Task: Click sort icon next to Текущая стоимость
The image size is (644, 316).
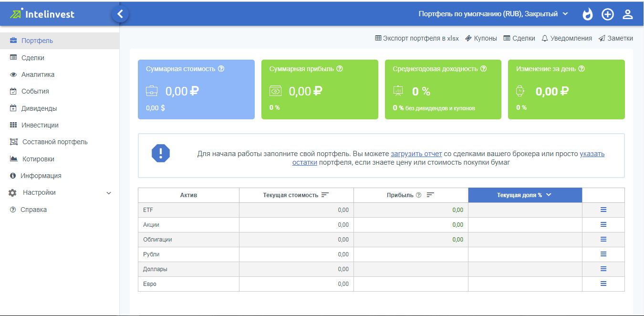Action: 325,195
